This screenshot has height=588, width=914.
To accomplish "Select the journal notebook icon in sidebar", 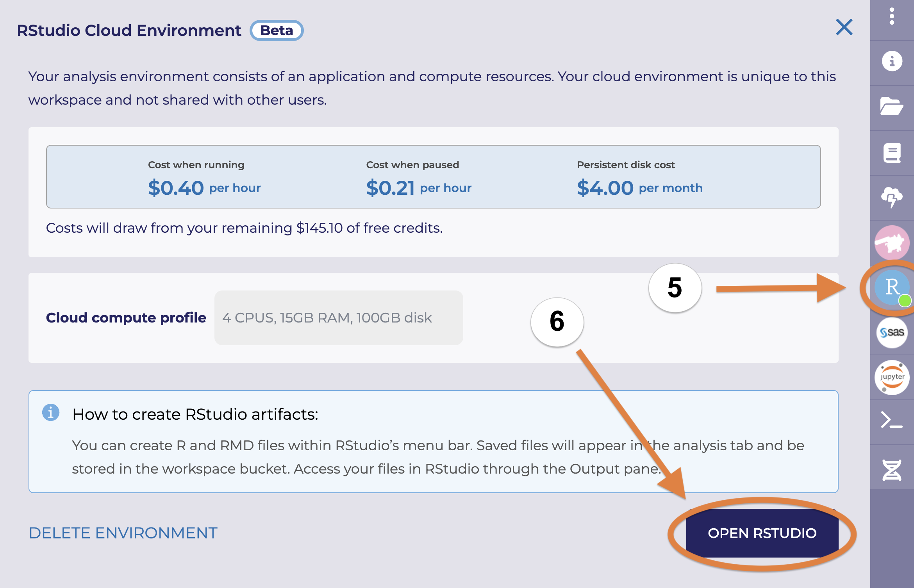I will pos(892,152).
